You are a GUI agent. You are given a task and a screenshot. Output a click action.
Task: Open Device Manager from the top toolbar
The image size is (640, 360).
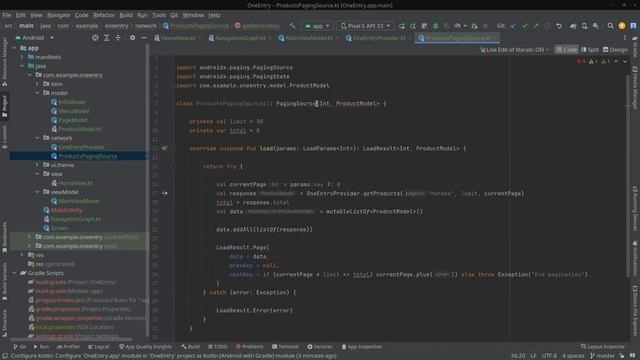tap(584, 26)
